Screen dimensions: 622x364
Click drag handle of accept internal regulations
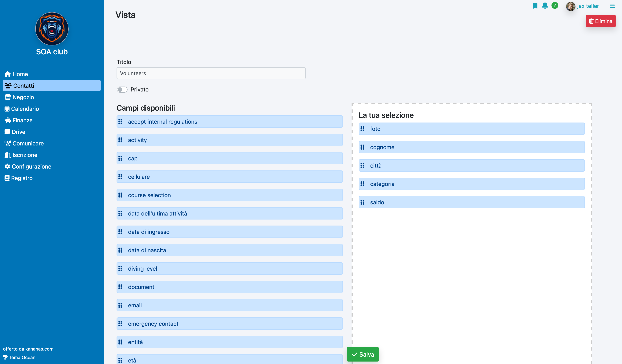120,122
